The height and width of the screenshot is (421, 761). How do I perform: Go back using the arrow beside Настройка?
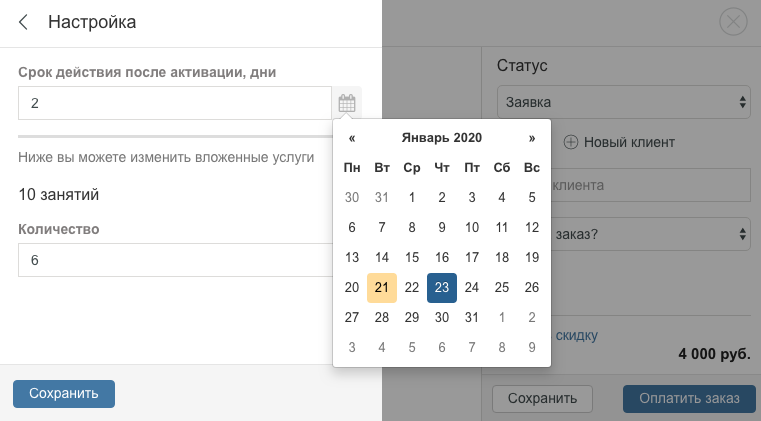[x=23, y=22]
